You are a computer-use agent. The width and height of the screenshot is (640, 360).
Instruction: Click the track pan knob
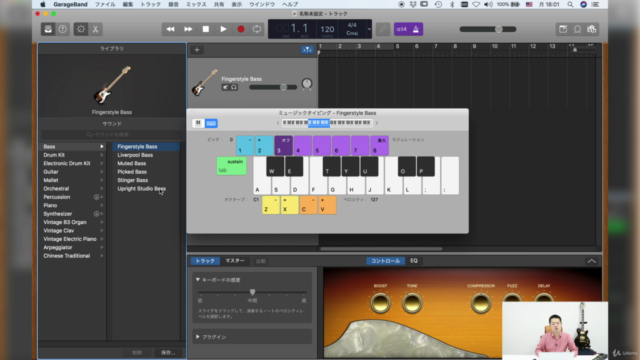pos(307,84)
